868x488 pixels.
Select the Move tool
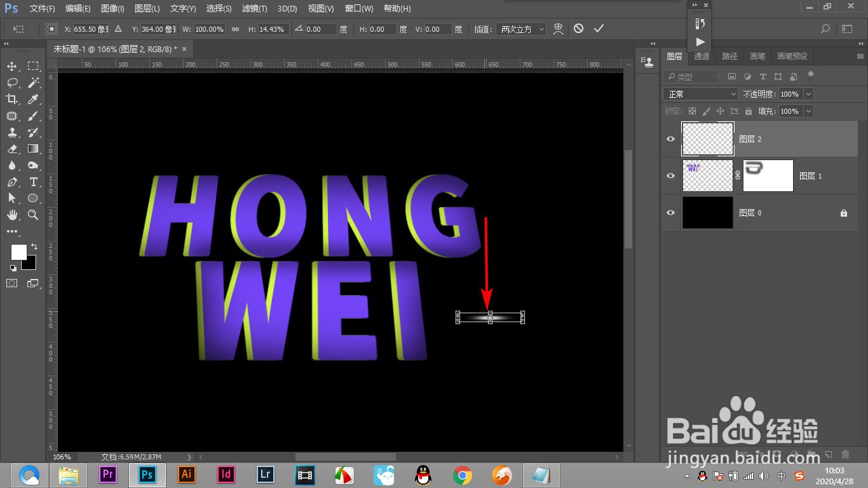pos(11,66)
